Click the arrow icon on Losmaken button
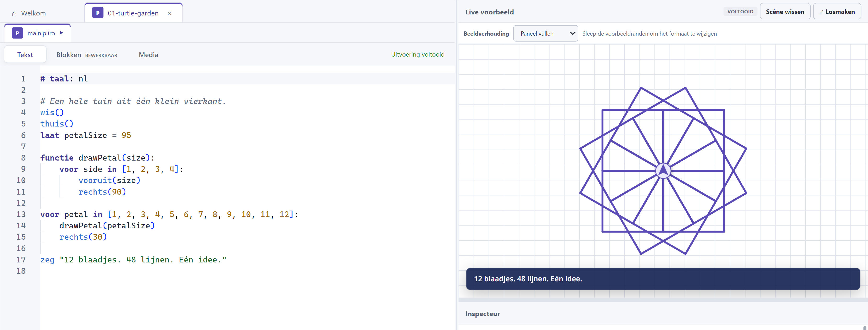The width and height of the screenshot is (868, 330). tap(821, 12)
